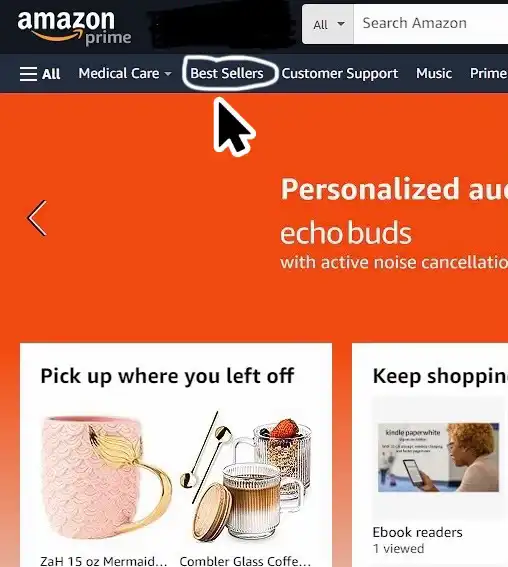Click the Combler Glass Coffee product title
The image size is (508, 567).
[x=245, y=561]
